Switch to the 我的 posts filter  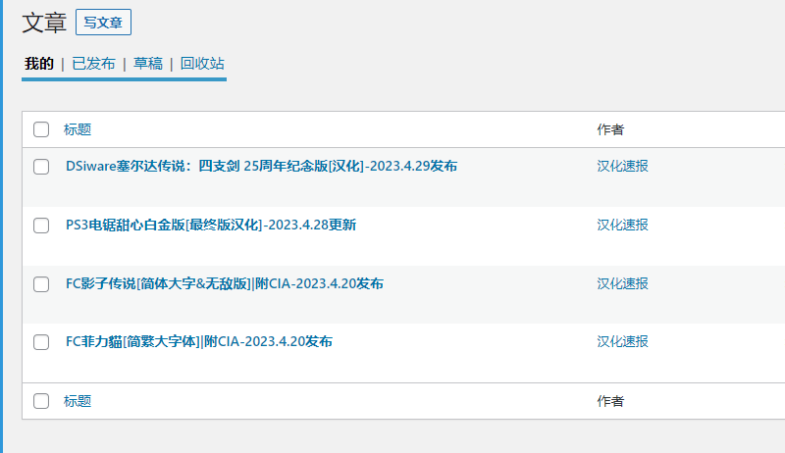click(39, 64)
